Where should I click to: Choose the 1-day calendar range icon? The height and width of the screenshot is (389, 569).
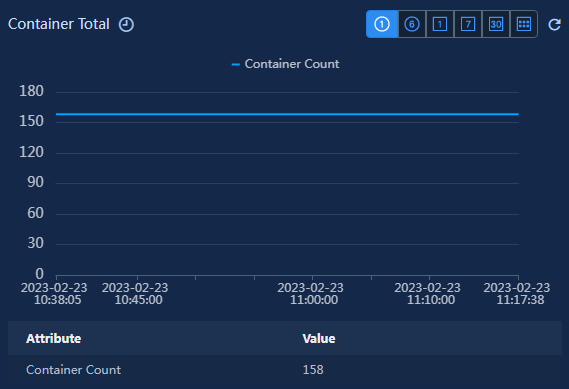coord(440,24)
